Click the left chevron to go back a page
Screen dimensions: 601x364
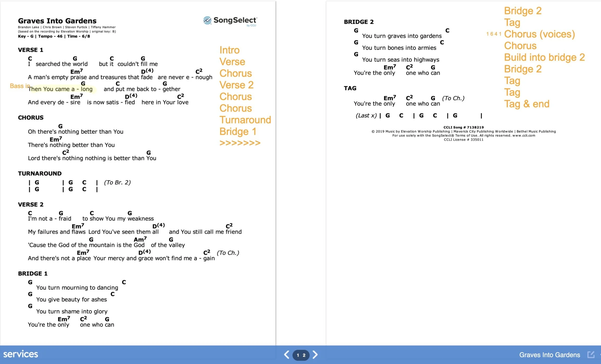[x=286, y=355]
